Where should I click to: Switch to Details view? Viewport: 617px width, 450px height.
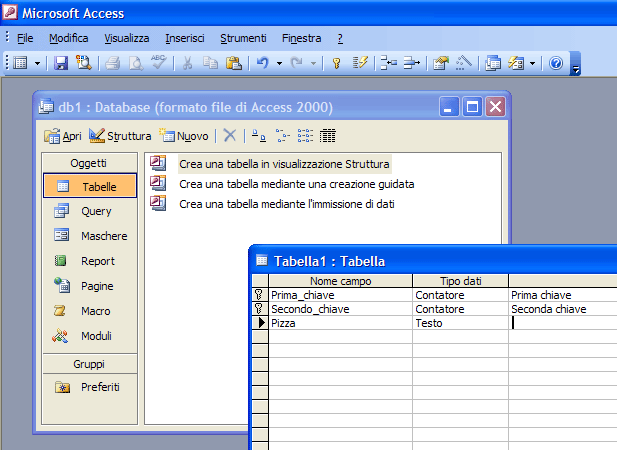click(328, 136)
